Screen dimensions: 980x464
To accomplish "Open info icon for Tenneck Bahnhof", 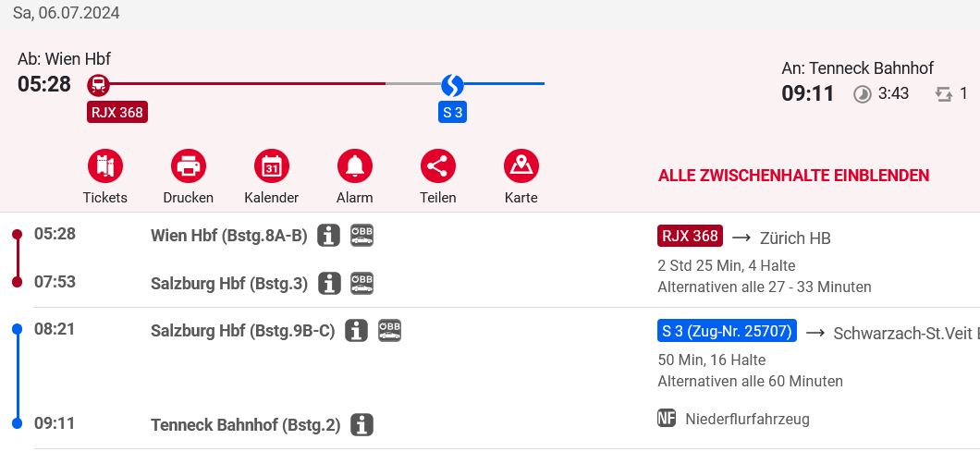I will click(x=361, y=425).
